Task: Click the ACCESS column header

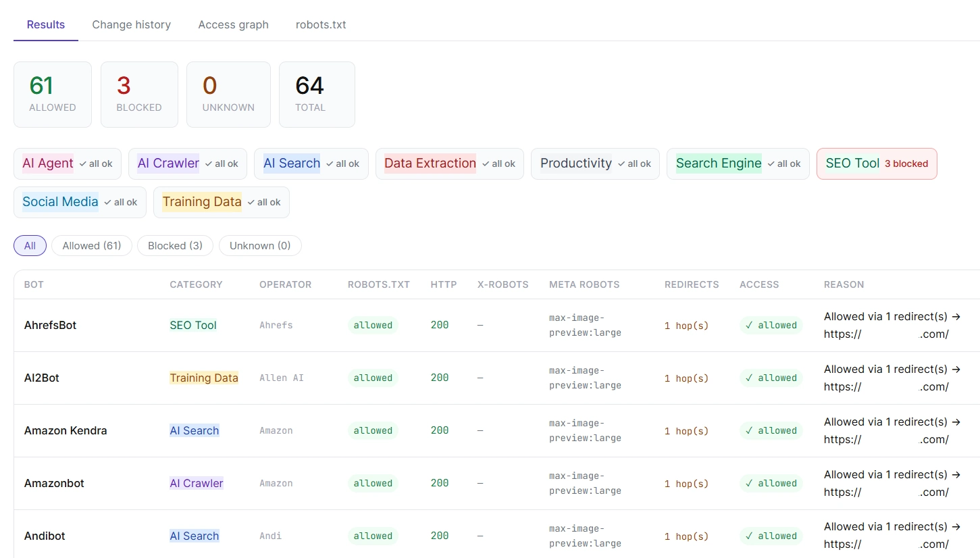Action: click(759, 284)
